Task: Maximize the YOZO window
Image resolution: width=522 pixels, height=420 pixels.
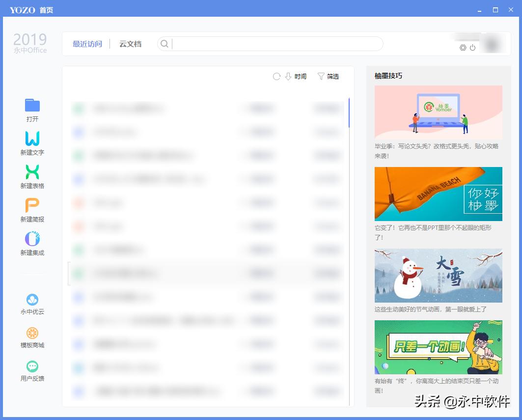Action: pyautogui.click(x=495, y=10)
